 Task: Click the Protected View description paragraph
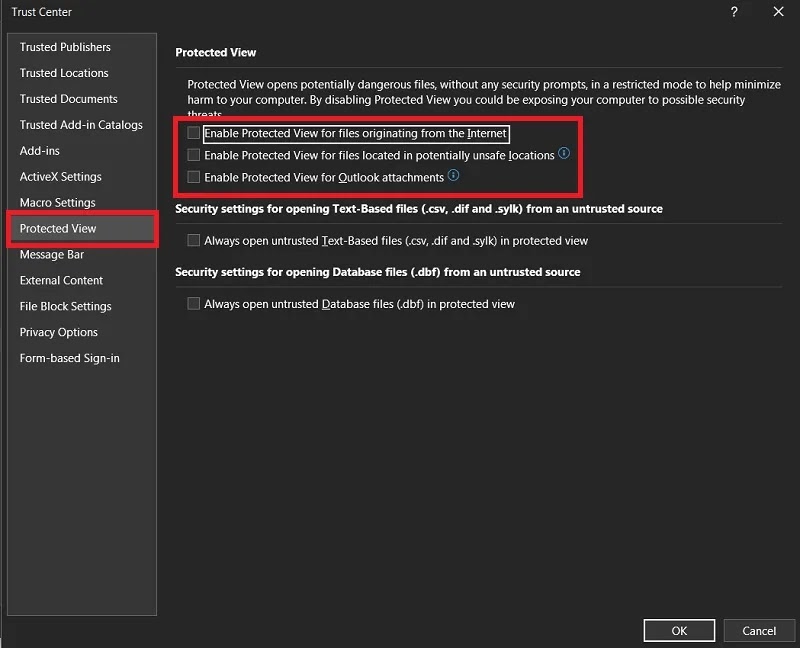(484, 98)
